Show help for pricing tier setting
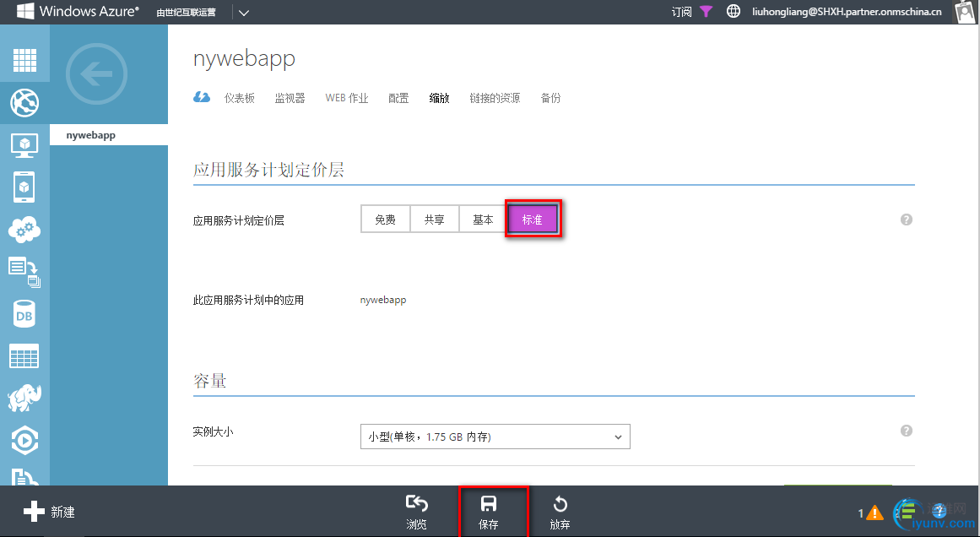This screenshot has width=980, height=537. pos(907,220)
